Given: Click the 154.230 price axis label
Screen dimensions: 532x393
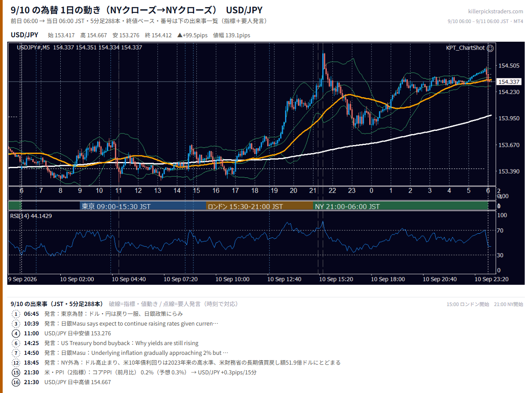Looking at the screenshot, I should pos(509,92).
